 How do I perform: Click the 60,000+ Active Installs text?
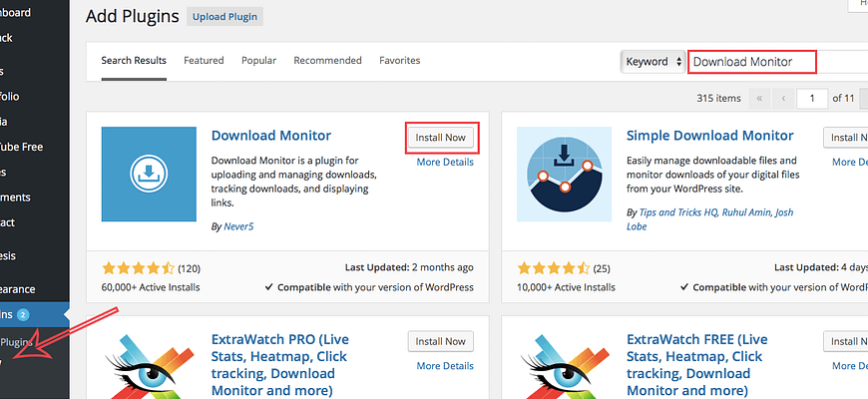click(x=151, y=287)
